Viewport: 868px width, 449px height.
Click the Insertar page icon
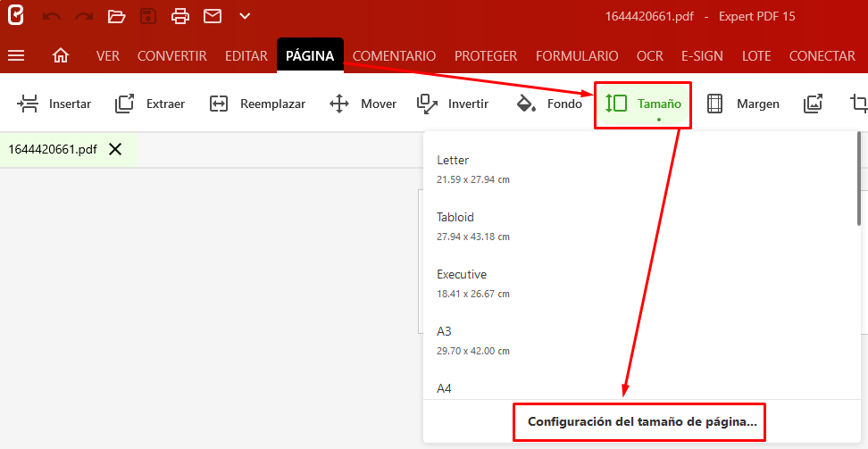[x=28, y=104]
